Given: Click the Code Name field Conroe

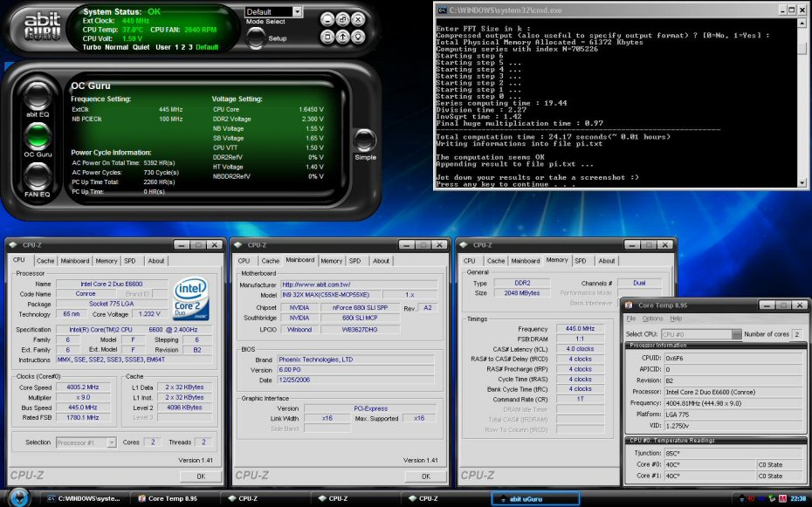Looking at the screenshot, I should coord(86,294).
